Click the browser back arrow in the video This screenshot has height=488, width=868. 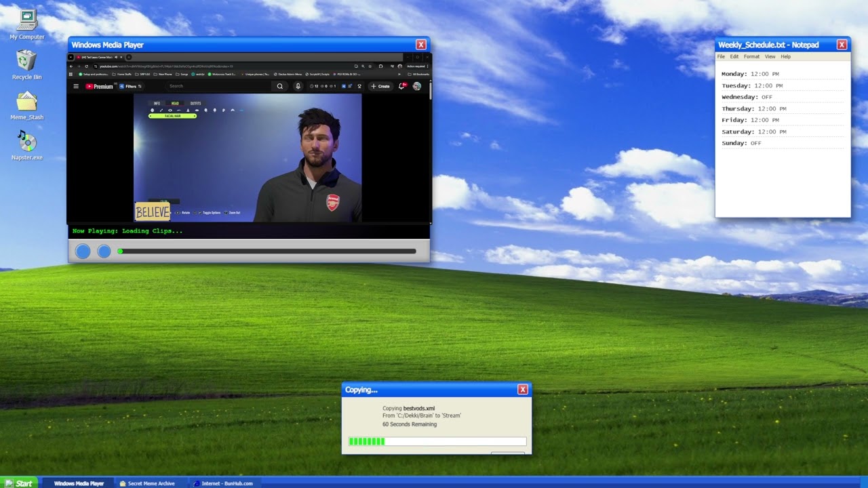pos(71,66)
